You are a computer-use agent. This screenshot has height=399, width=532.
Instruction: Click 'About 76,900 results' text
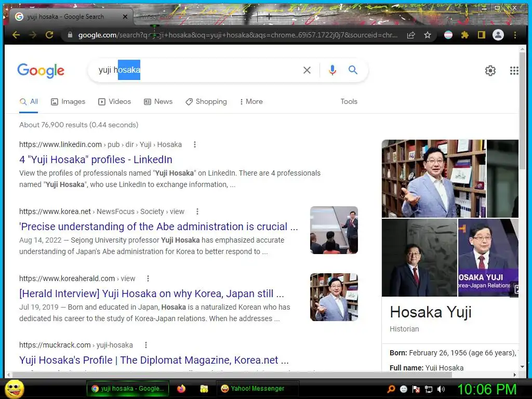click(79, 125)
